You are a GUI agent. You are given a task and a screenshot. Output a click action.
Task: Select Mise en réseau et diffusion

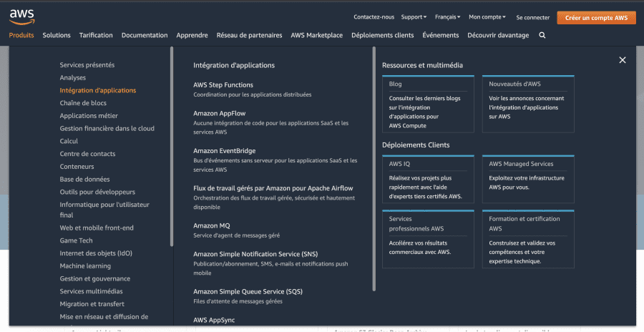click(x=104, y=317)
